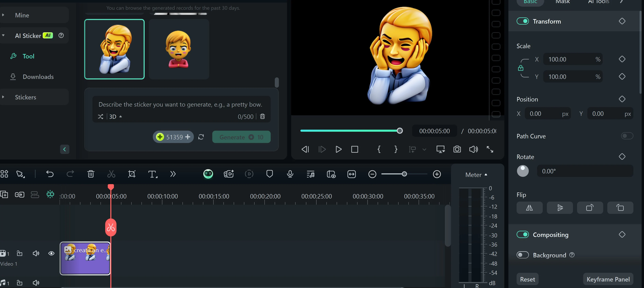Viewport: 644px width, 288px height.
Task: Click the shield marker icon
Action: point(269,174)
